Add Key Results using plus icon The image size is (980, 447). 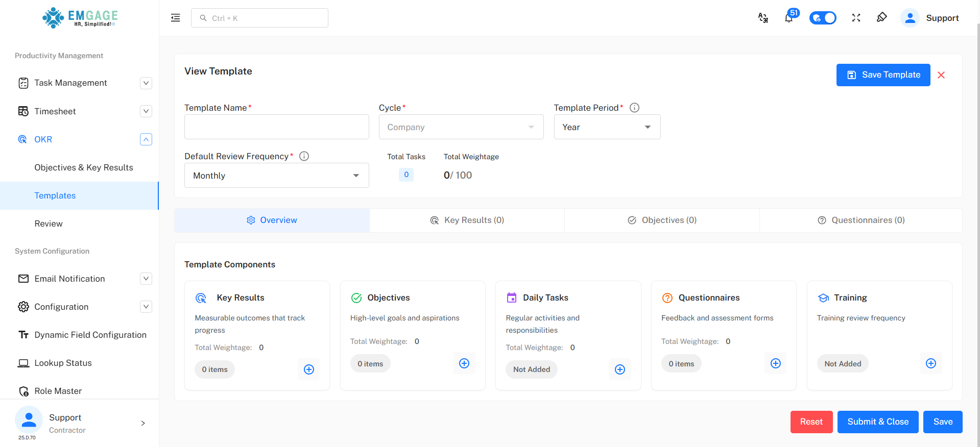[309, 369]
